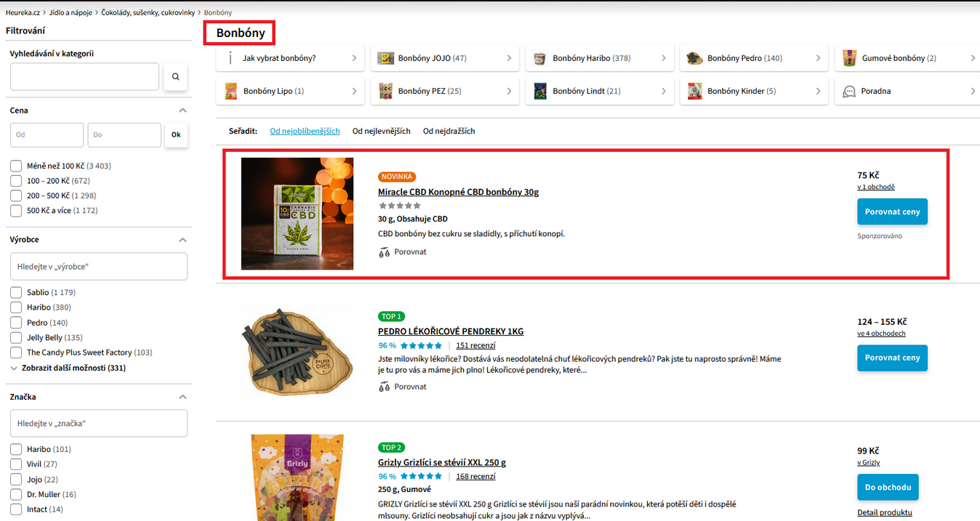Open the Bonbóny Lindt tile arrow
Viewport: 980px width, 521px height.
664,91
